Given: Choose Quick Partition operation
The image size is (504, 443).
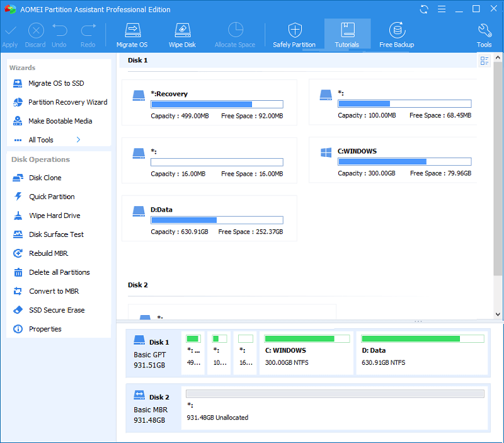Looking at the screenshot, I should tap(43, 197).
